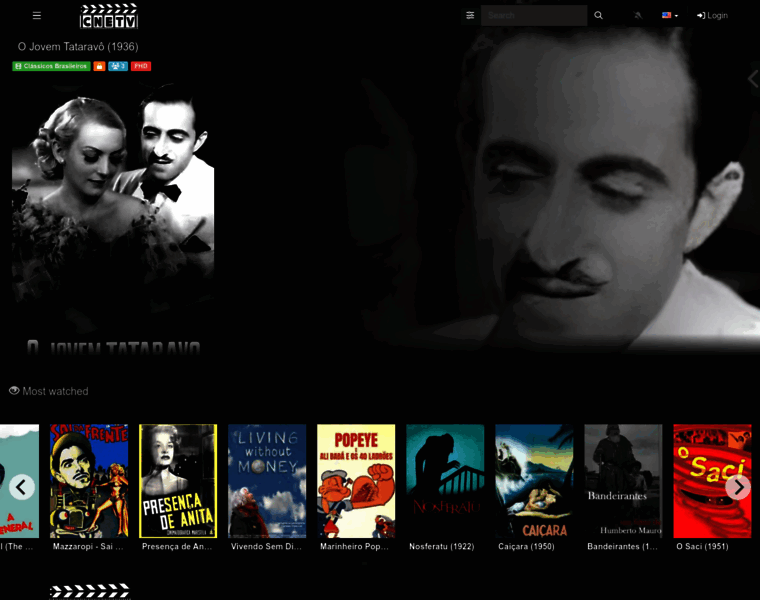Screen dimensions: 760x600
Task: Click the 'Mazzaropi - Sai ...' title text
Action: tap(88, 546)
